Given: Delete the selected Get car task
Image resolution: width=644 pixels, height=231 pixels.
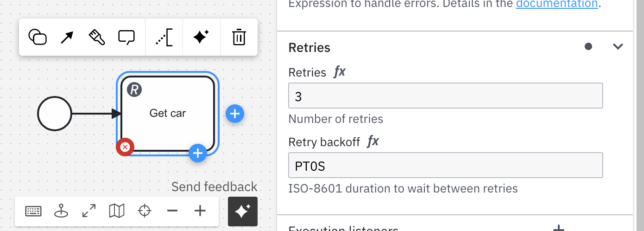Looking at the screenshot, I should tap(239, 37).
